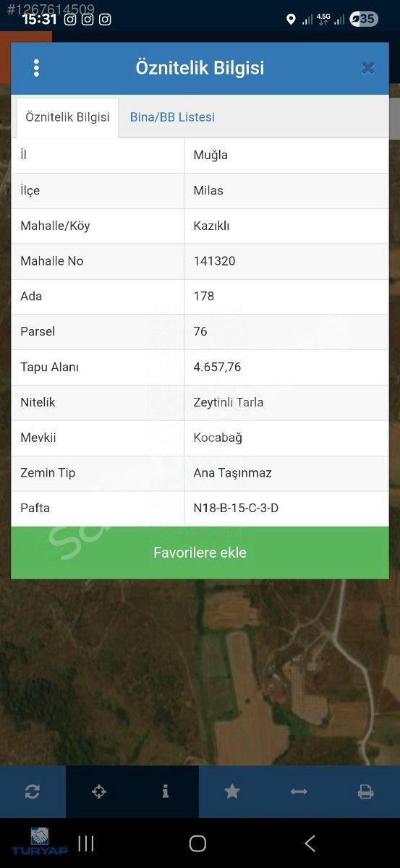
Task: Select the horizontal arrows measure tool
Action: point(299,791)
